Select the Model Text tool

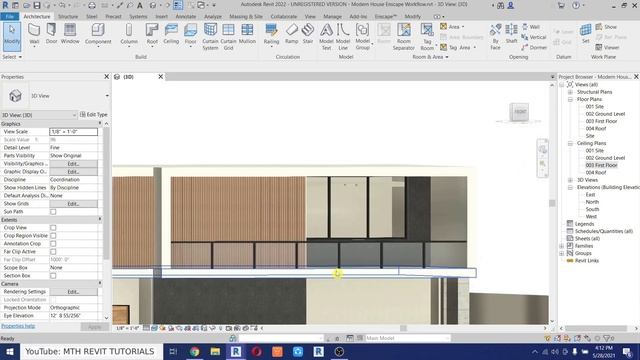coord(326,36)
